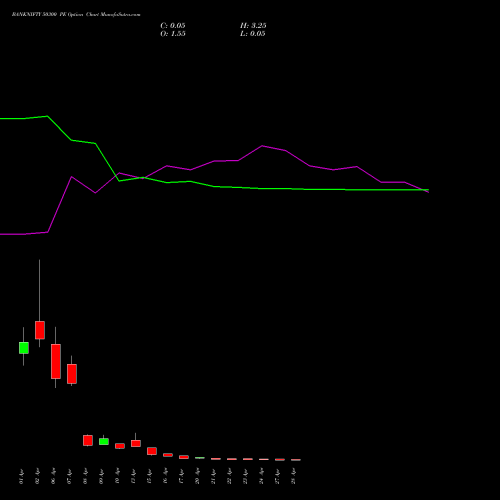Click the low value L: 0.05
The height and width of the screenshot is (500, 500).
pyautogui.click(x=253, y=34)
